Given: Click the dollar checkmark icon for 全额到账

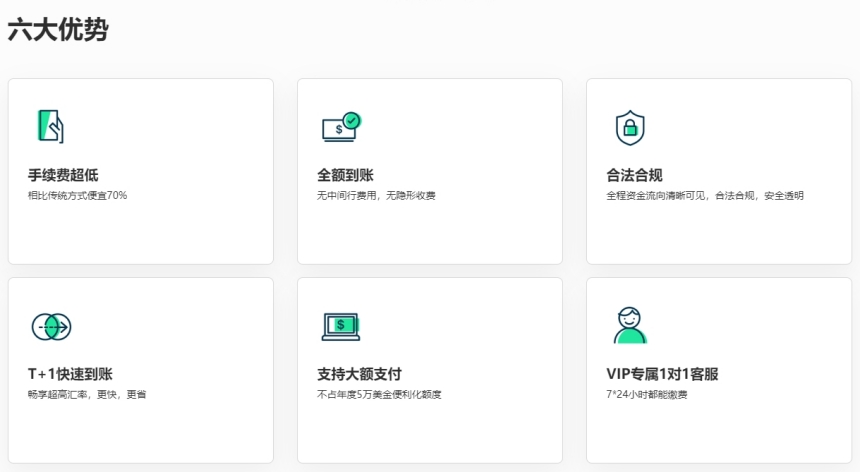Looking at the screenshot, I should [x=341, y=127].
